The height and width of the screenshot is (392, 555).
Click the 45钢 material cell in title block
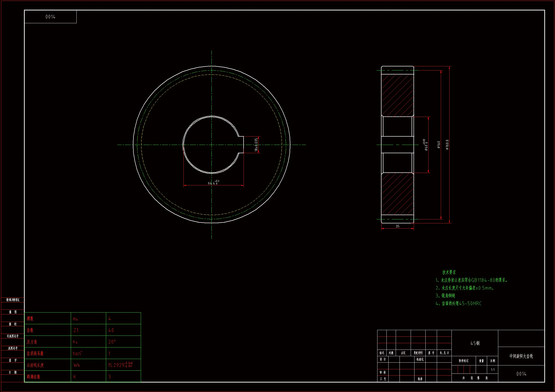click(475, 343)
